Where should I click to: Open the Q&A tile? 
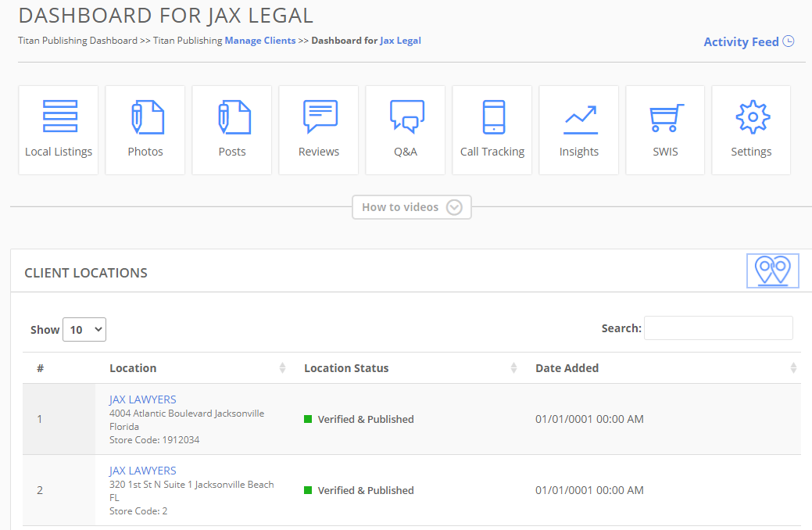[406, 130]
